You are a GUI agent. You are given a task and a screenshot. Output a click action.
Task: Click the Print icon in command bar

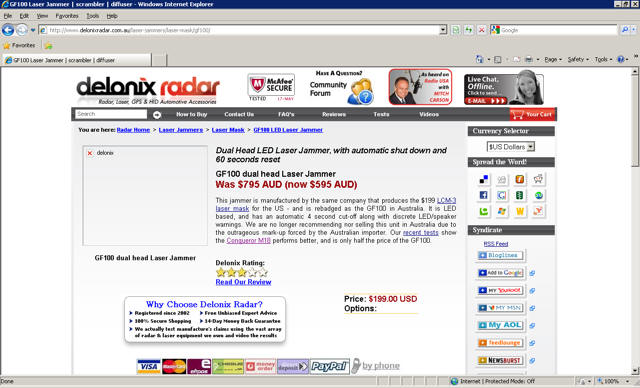[x=529, y=60]
